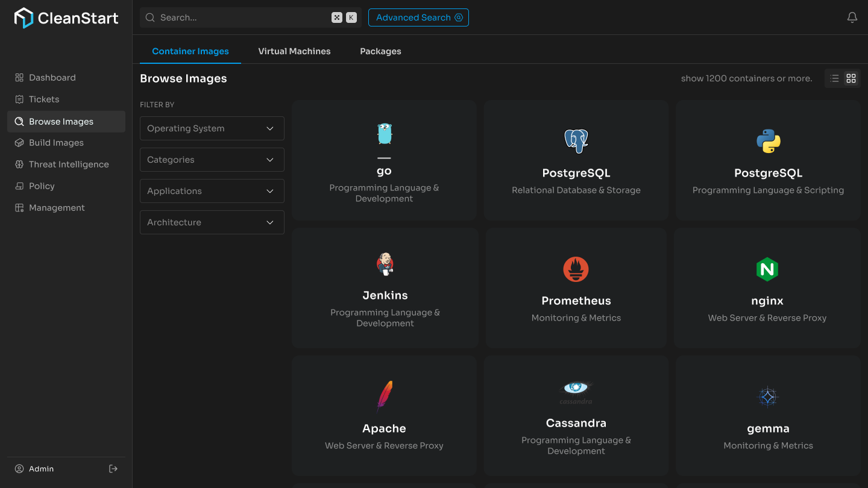Click the Prometheus card title
This screenshot has width=868, height=488.
pyautogui.click(x=576, y=301)
